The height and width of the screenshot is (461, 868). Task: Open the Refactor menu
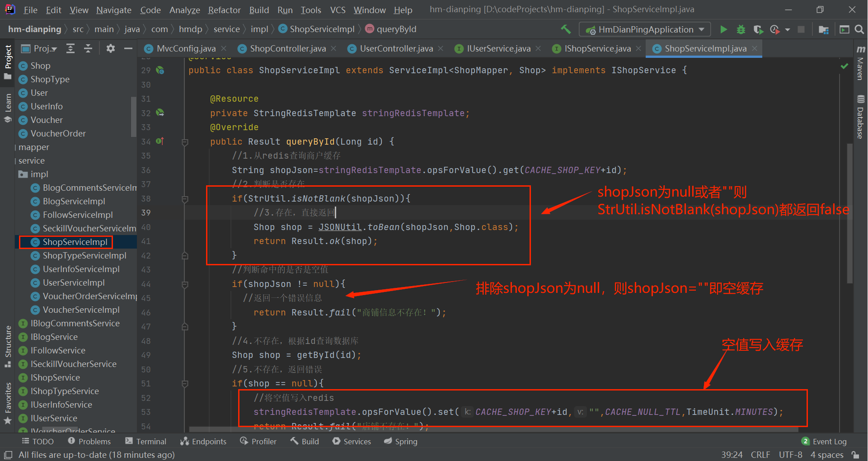(224, 10)
